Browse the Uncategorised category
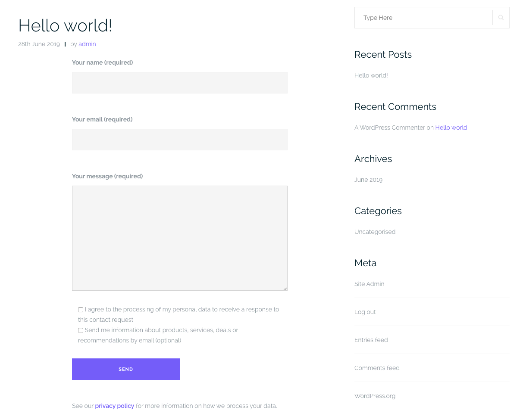 pos(375,232)
